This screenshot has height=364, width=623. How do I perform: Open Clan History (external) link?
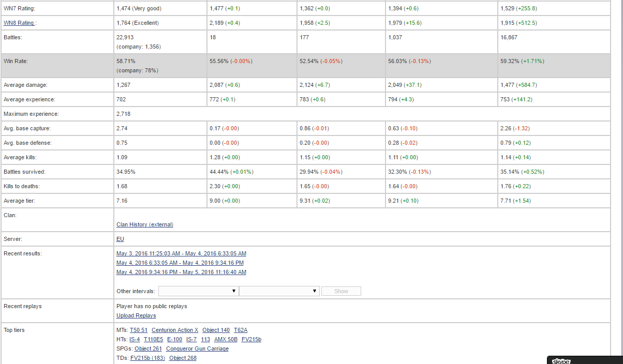[x=145, y=224]
